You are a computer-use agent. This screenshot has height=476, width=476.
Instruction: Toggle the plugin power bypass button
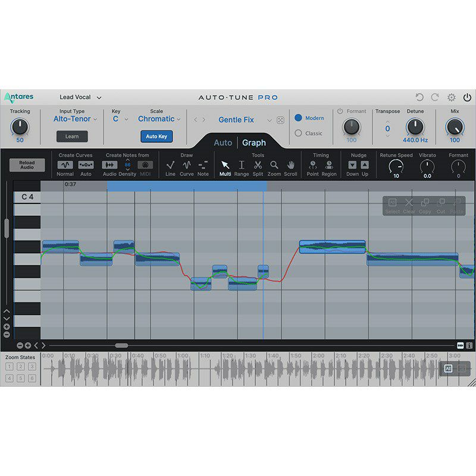[467, 97]
